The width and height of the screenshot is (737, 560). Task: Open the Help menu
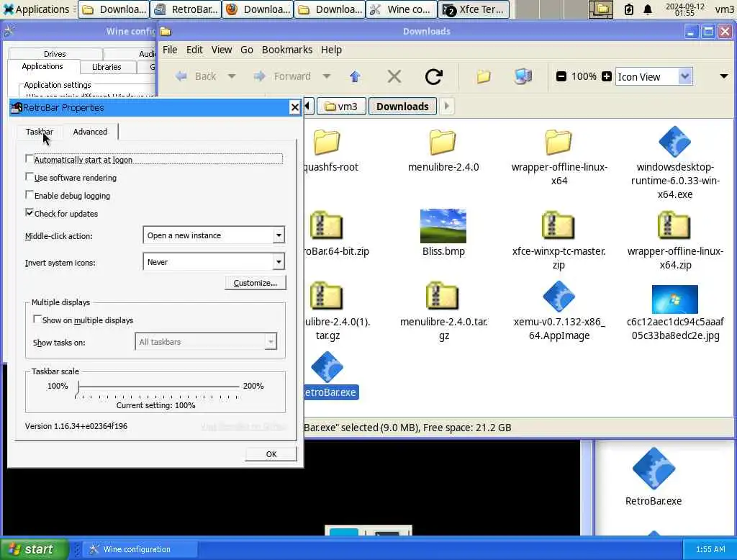click(x=331, y=50)
